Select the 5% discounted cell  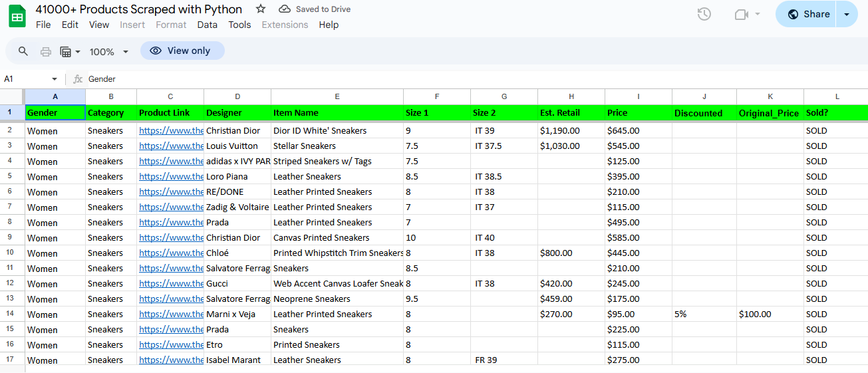[x=704, y=314]
